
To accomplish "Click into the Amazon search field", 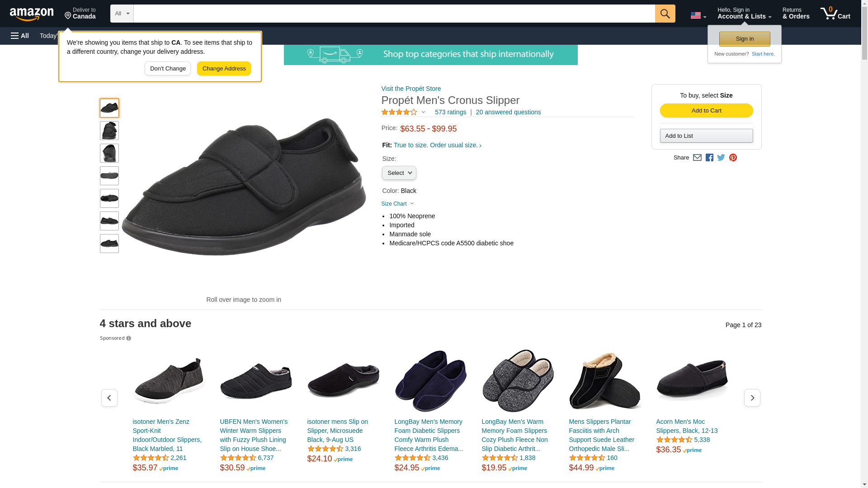I will [394, 14].
